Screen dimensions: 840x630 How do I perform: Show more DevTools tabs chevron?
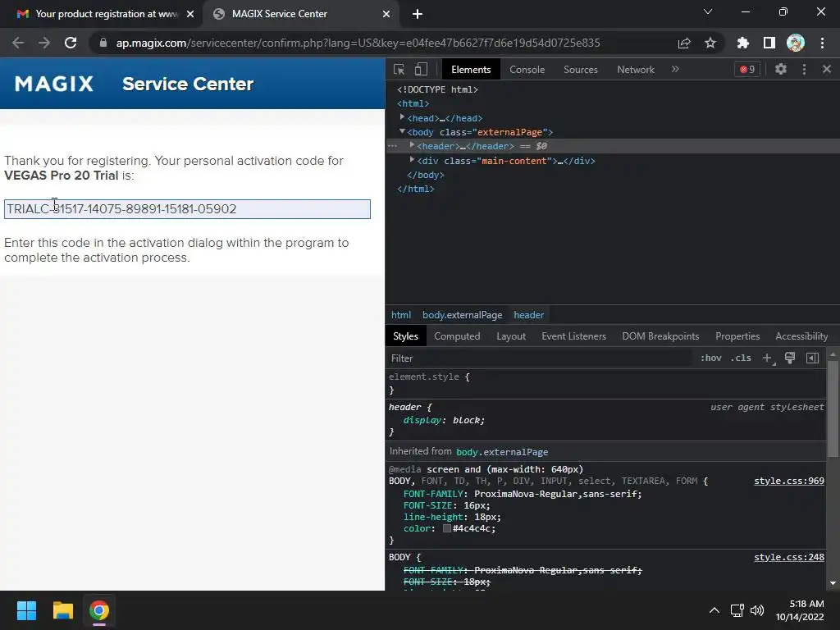click(675, 70)
